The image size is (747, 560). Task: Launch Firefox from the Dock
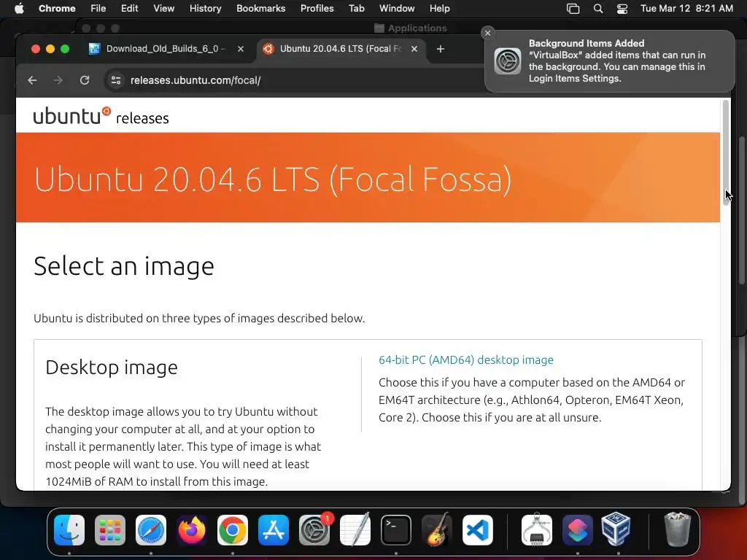(192, 530)
